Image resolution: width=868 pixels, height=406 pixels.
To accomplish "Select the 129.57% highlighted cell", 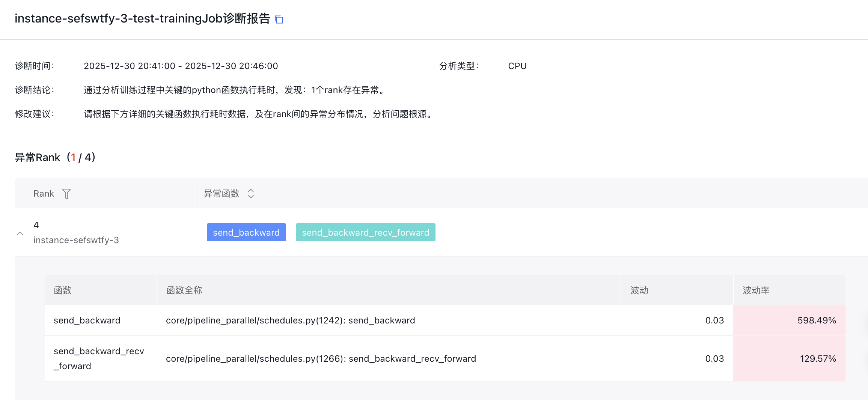I will tap(818, 359).
